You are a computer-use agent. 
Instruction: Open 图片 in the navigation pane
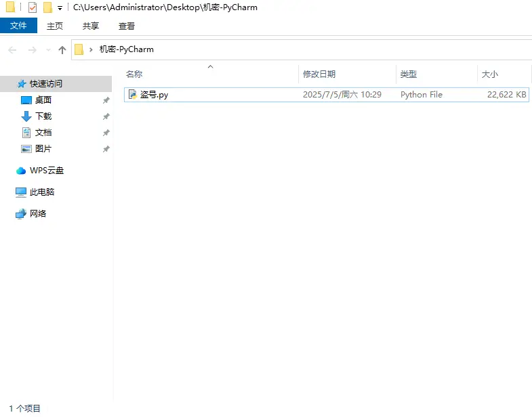coord(43,149)
